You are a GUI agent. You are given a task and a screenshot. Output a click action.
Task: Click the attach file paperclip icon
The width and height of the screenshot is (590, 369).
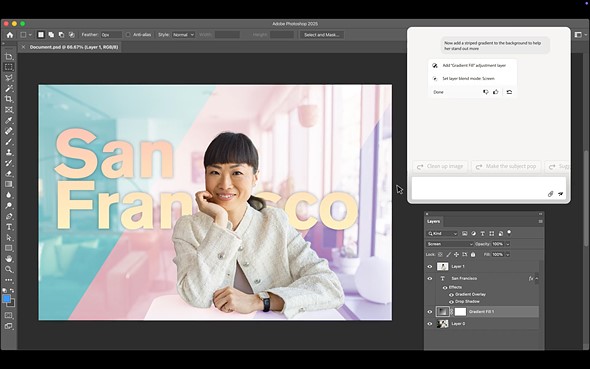coord(550,194)
